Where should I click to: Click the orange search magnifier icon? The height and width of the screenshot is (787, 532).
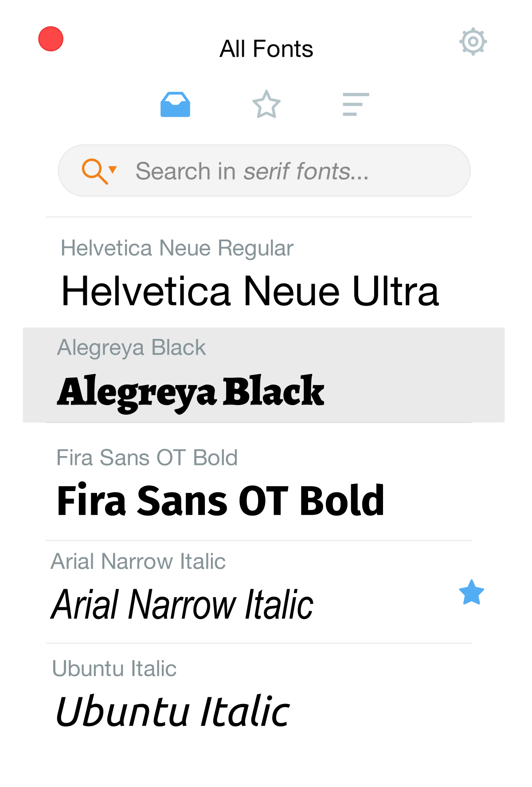pyautogui.click(x=94, y=171)
